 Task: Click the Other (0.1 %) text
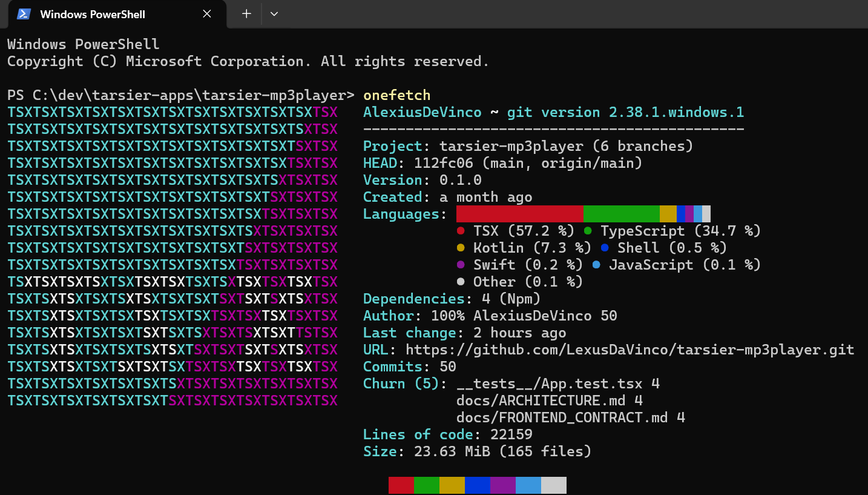coord(528,282)
